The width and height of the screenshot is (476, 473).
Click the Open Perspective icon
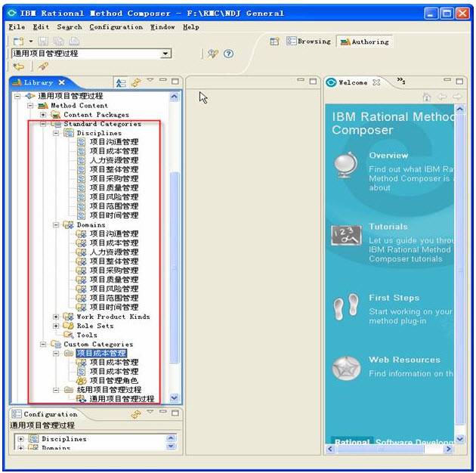coord(275,42)
